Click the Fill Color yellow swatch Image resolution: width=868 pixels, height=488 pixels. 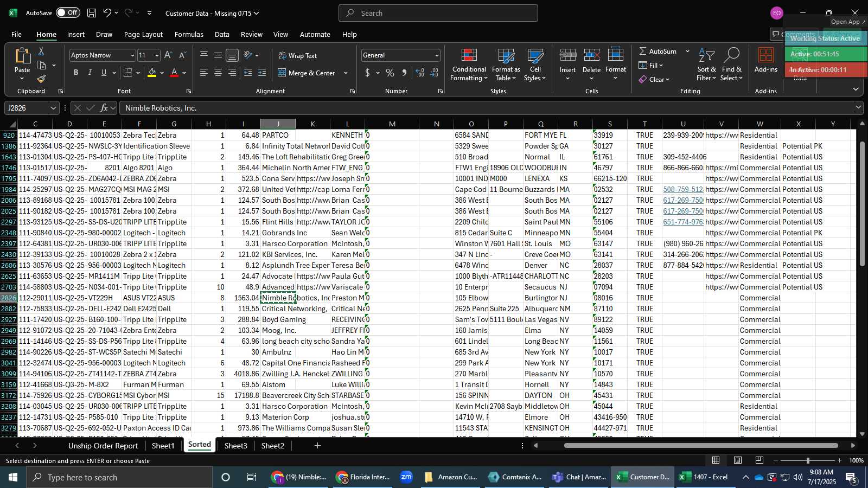click(x=152, y=73)
